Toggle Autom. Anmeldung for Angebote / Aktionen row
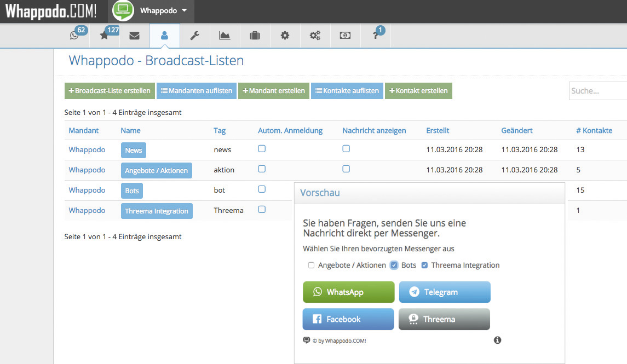 point(262,169)
